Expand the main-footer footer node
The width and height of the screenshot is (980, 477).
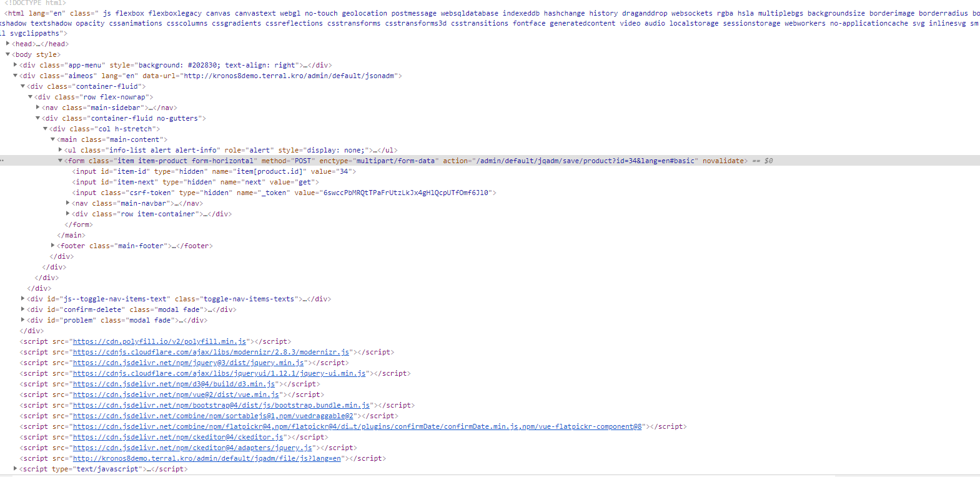[52, 246]
